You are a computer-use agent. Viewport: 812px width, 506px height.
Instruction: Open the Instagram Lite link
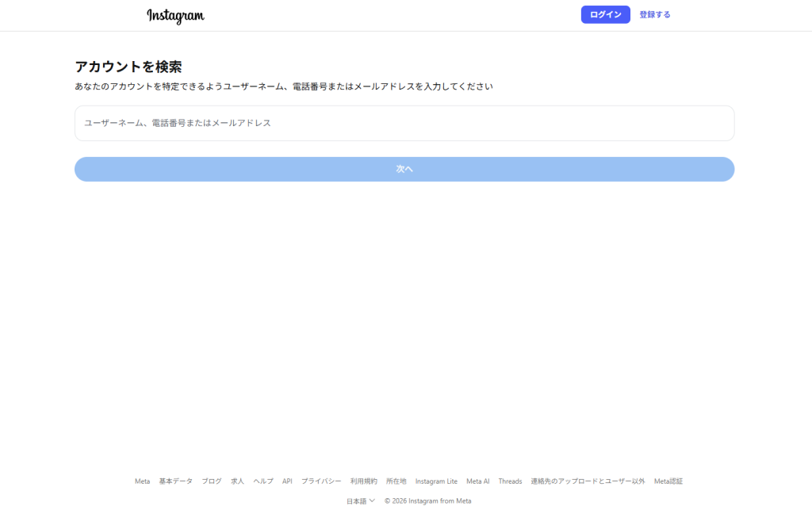click(x=436, y=481)
